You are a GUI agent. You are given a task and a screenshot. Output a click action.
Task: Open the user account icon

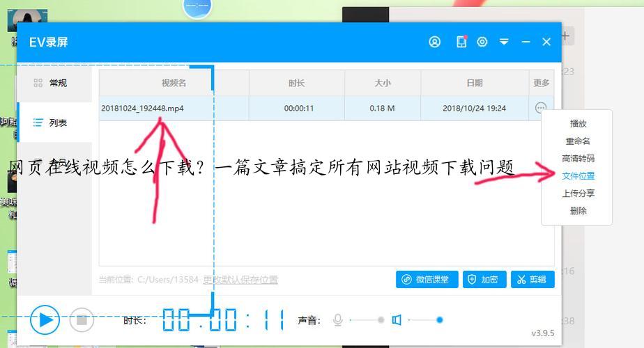[x=434, y=42]
